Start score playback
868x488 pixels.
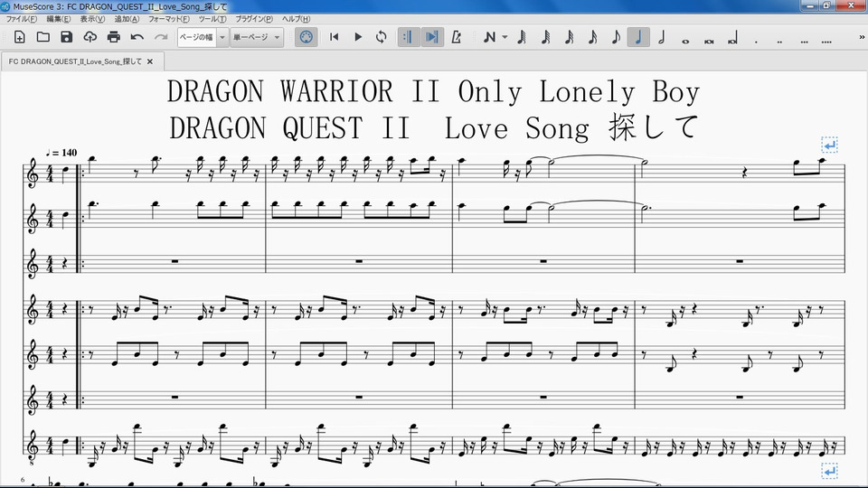coord(358,37)
